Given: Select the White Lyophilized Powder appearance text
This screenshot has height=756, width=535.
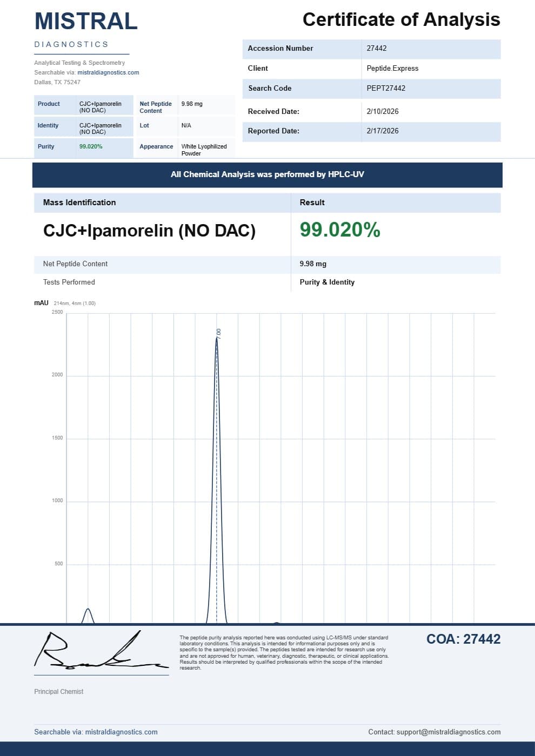Looking at the screenshot, I should point(204,150).
